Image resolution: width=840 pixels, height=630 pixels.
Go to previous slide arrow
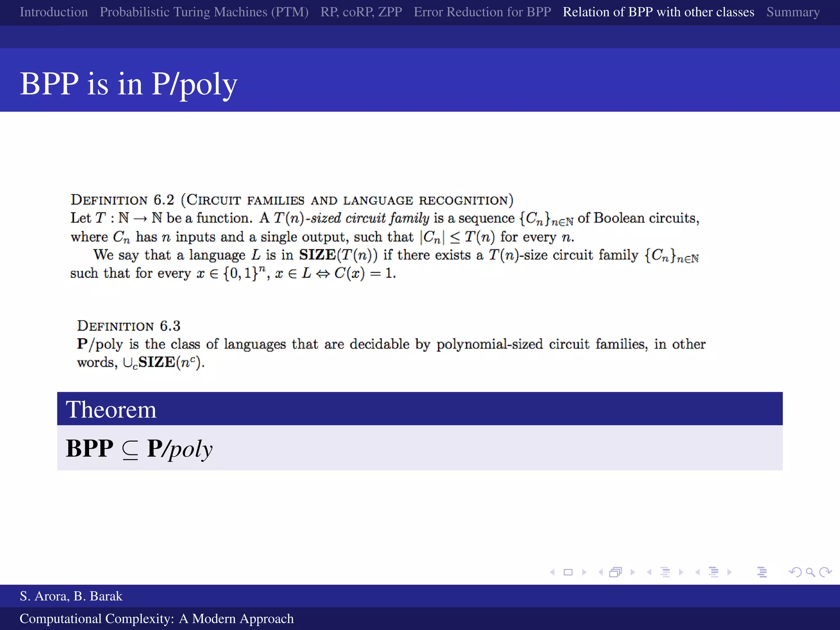click(x=552, y=572)
